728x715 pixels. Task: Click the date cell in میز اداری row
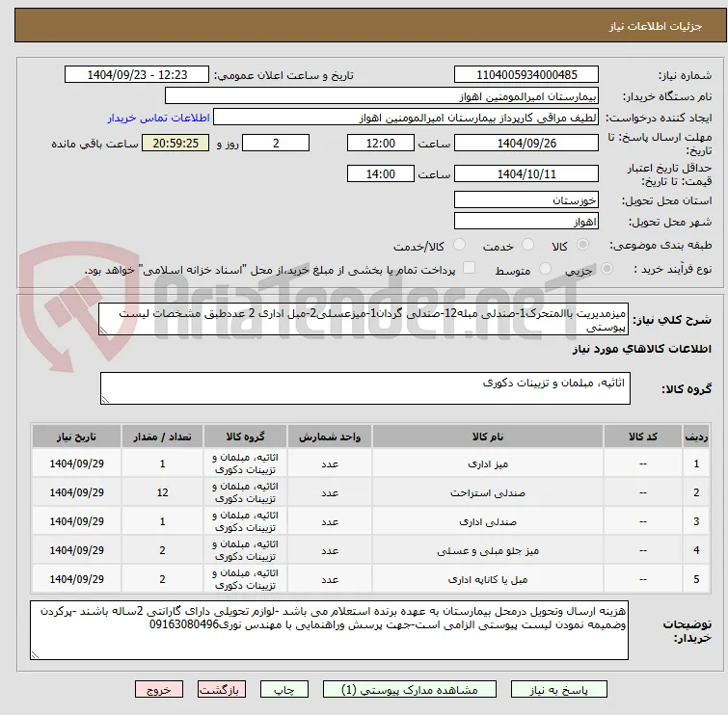pos(76,463)
